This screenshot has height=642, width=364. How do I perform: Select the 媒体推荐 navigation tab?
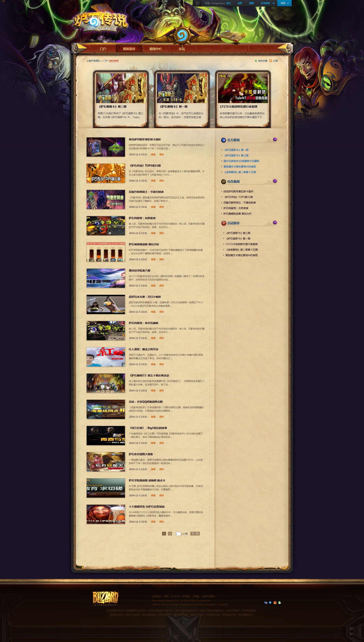(129, 49)
